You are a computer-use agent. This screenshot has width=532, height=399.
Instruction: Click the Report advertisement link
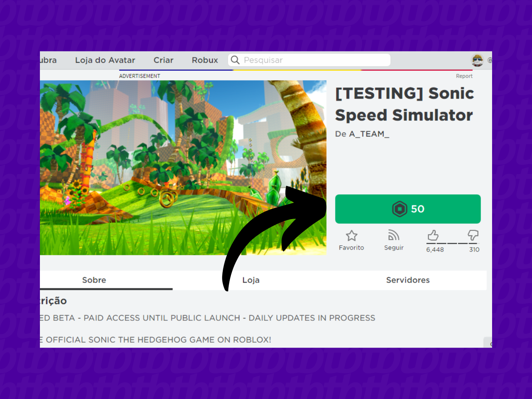coord(464,76)
